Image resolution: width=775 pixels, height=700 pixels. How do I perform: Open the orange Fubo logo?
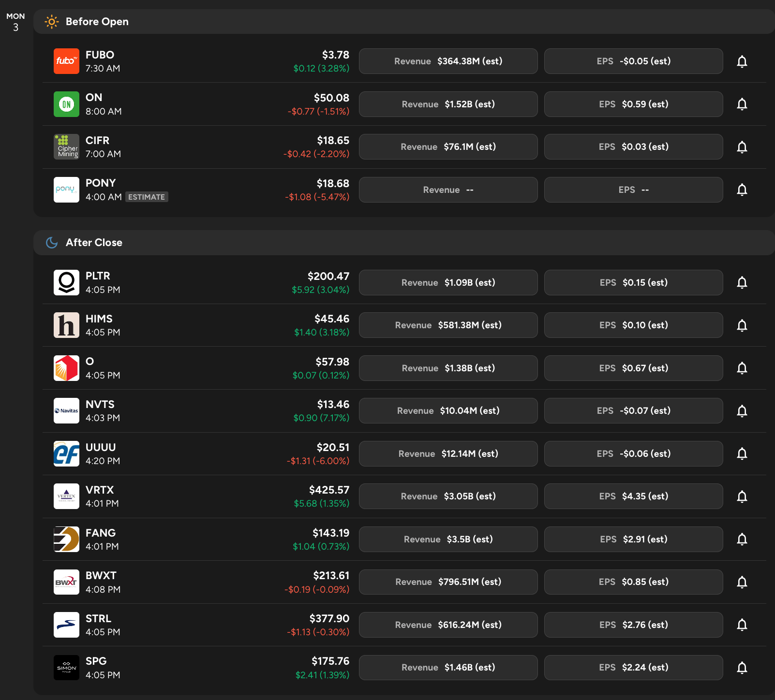pos(66,61)
